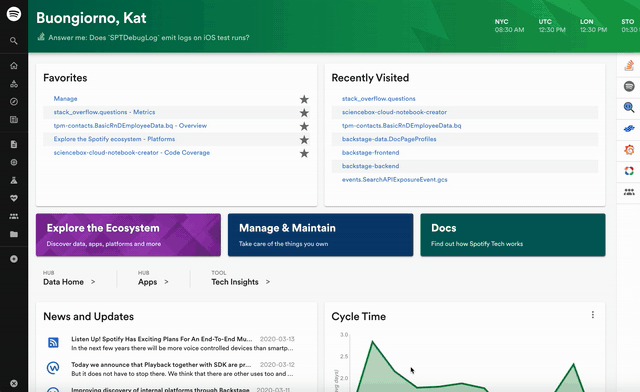Go to the home icon in sidebar
Screen dimensions: 640x392
pos(14,66)
